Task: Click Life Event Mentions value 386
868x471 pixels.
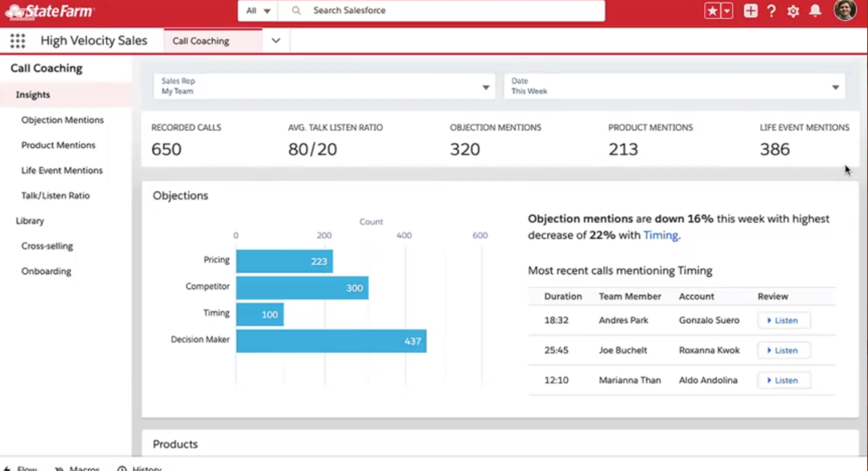Action: 775,149
